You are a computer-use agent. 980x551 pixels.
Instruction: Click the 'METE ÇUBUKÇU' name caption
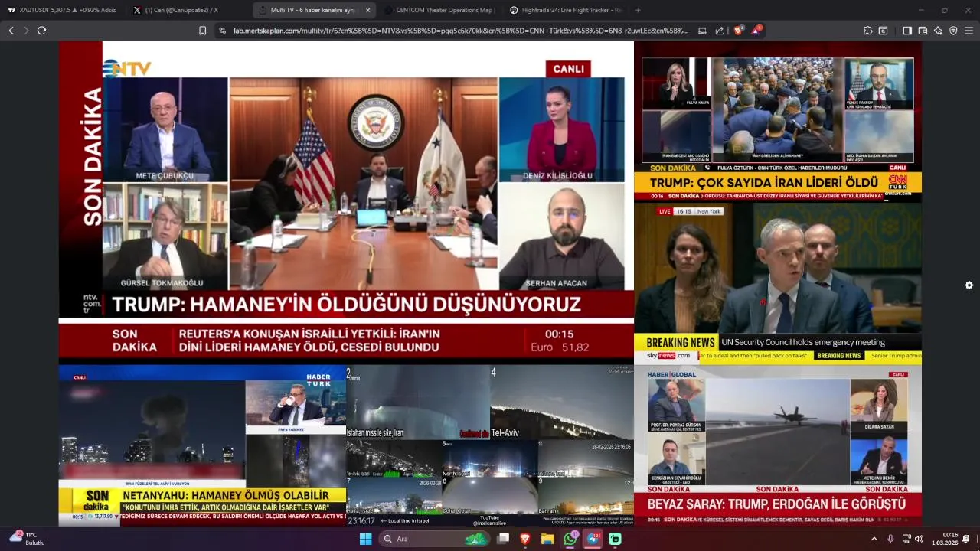tap(165, 176)
